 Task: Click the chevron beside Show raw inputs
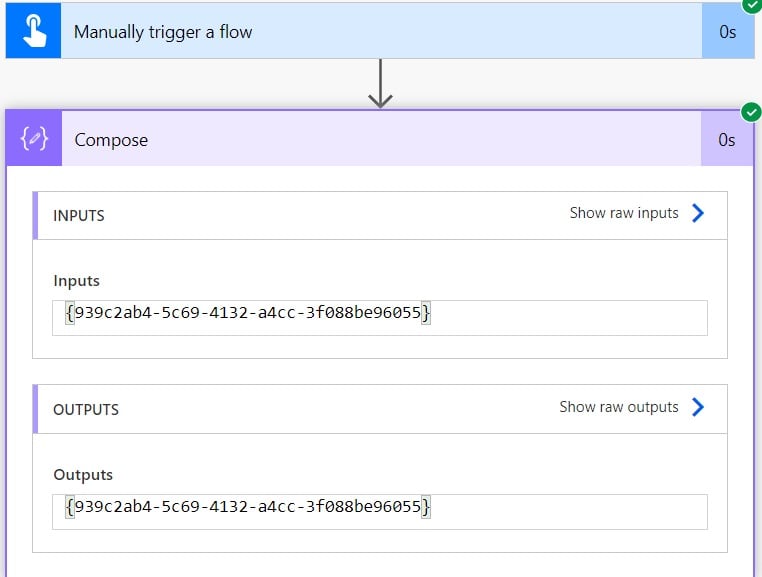coord(698,213)
